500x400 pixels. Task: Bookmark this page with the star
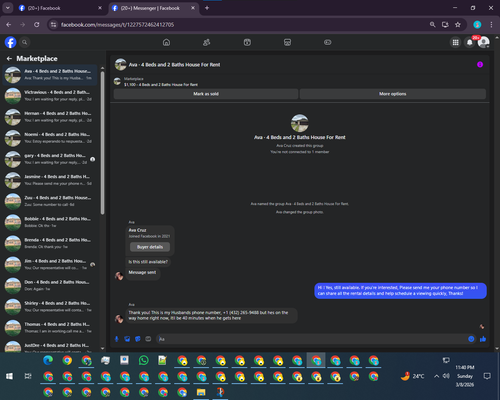pyautogui.click(x=458, y=25)
